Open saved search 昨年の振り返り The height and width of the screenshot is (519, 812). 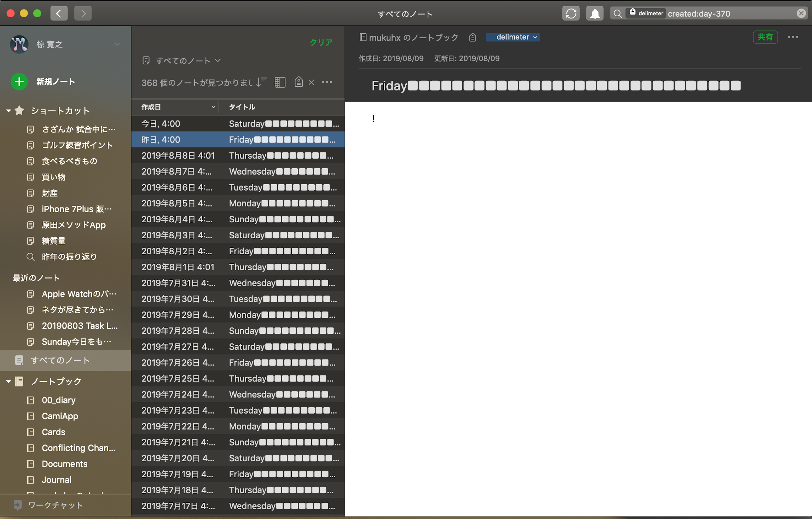tap(69, 257)
